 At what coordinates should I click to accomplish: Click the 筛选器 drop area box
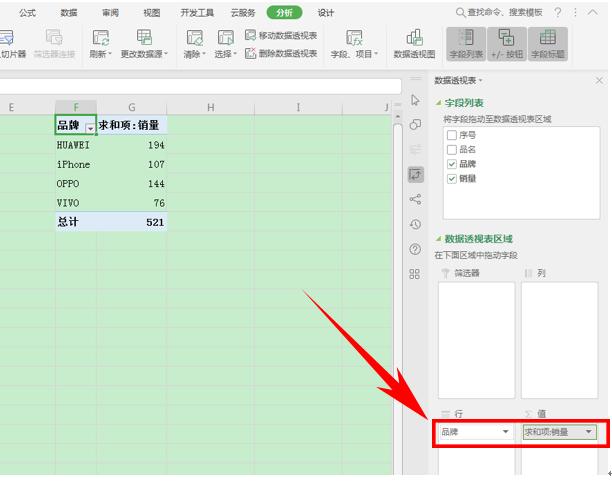point(476,340)
